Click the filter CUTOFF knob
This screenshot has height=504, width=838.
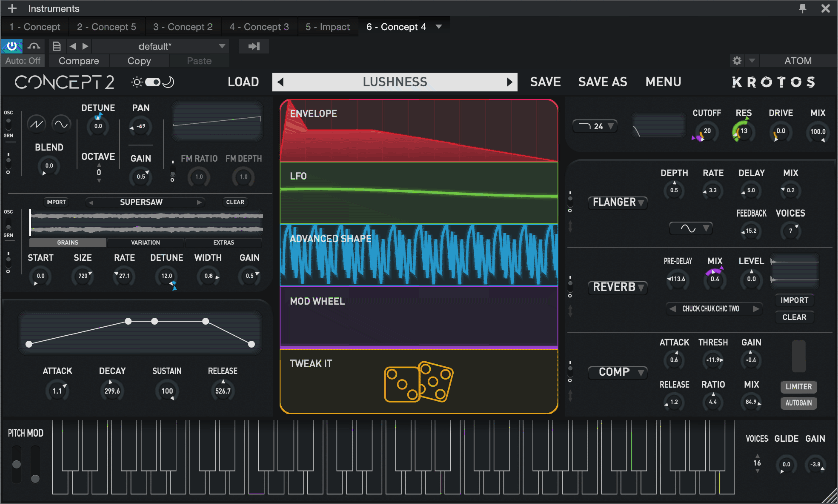click(x=706, y=132)
